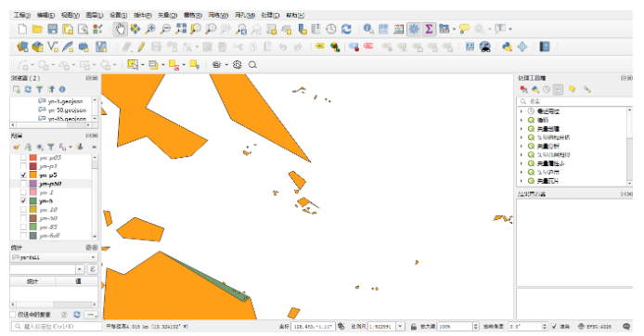Refresh the map canvas
Viewport: 644px width, 336px height.
tap(347, 29)
